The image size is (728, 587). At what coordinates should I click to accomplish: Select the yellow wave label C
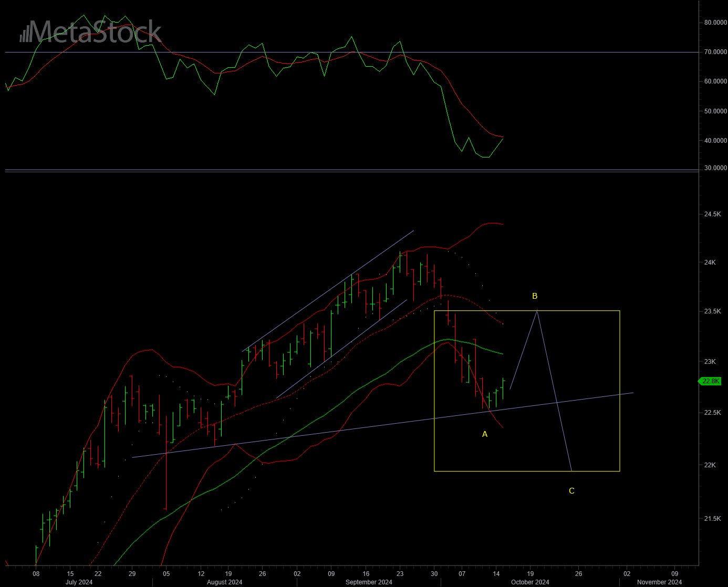point(571,491)
